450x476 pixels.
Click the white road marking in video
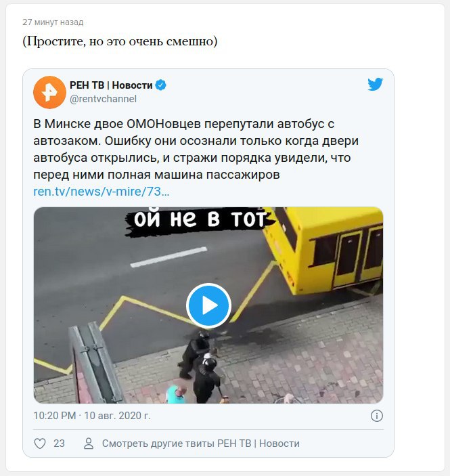[x=168, y=257]
